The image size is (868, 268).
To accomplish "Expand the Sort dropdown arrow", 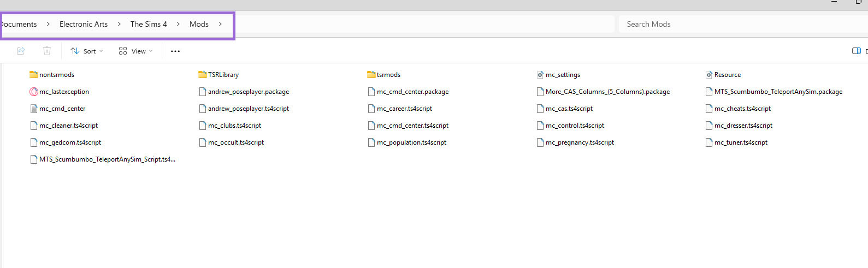I will (x=101, y=51).
